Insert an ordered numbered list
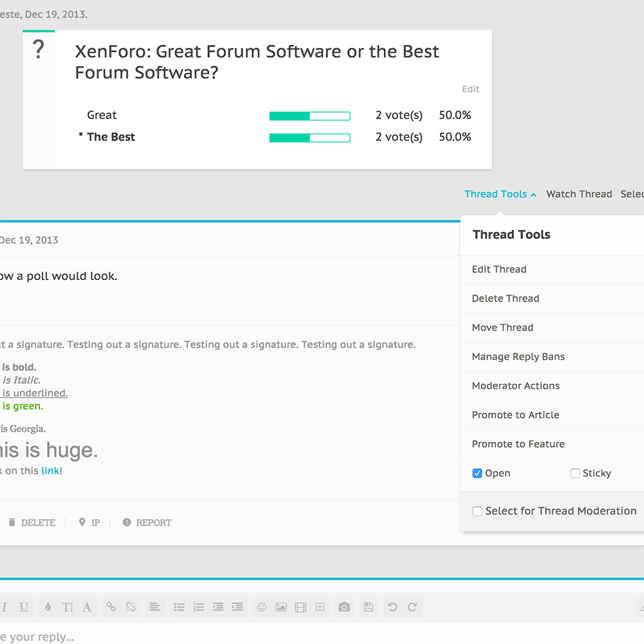Viewport: 644px width, 644px height. click(x=199, y=607)
